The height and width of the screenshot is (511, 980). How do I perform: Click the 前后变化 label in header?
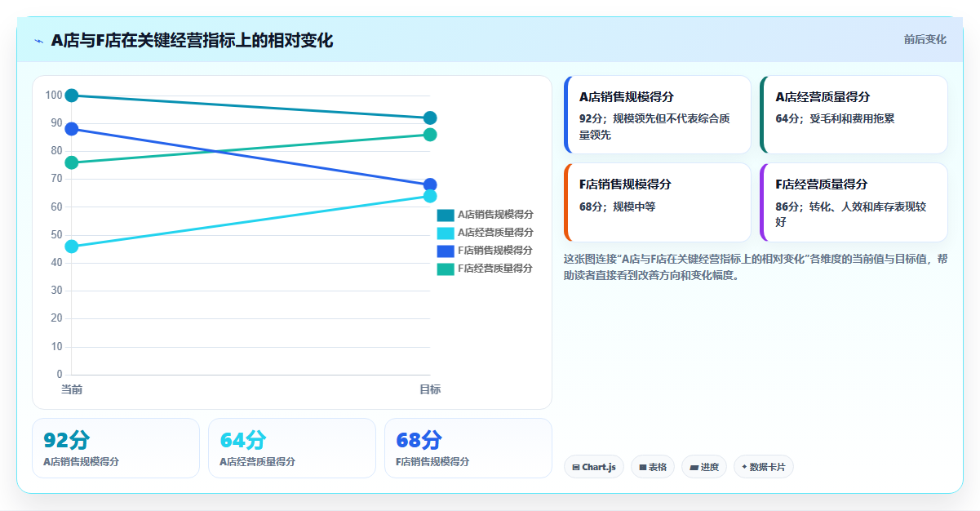pyautogui.click(x=925, y=39)
